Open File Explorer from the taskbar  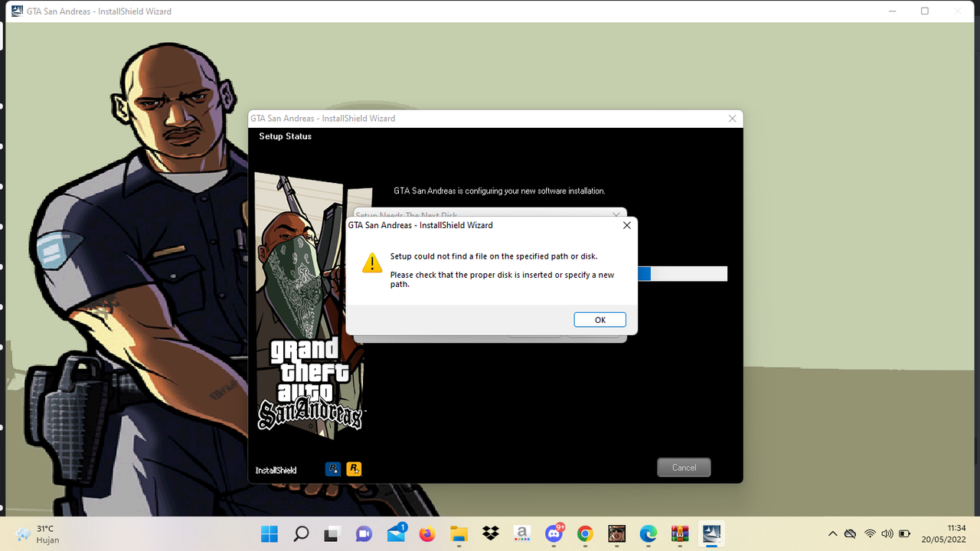coord(459,533)
